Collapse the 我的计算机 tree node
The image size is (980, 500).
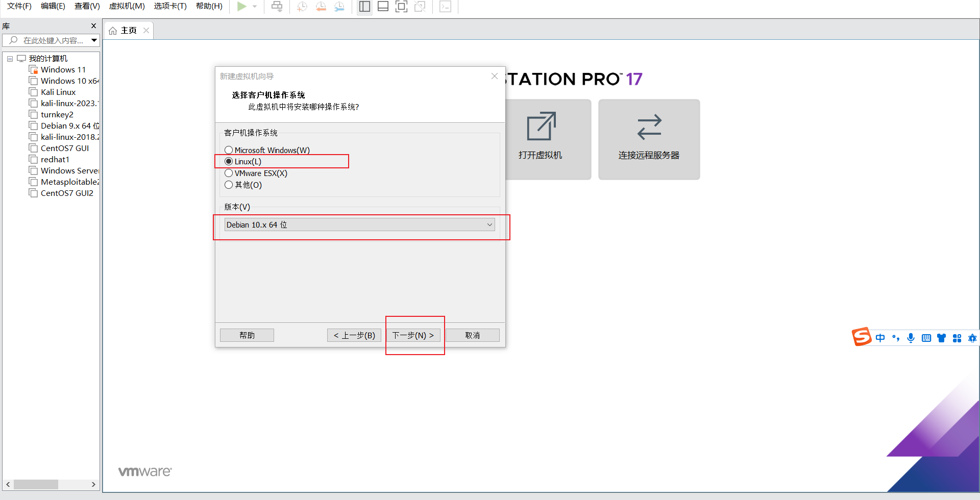click(x=10, y=59)
